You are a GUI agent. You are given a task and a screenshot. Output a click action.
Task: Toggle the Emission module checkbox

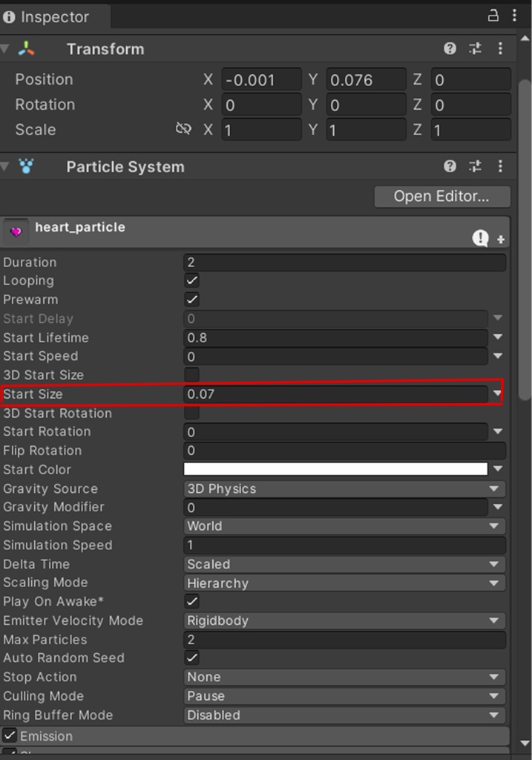(10, 736)
